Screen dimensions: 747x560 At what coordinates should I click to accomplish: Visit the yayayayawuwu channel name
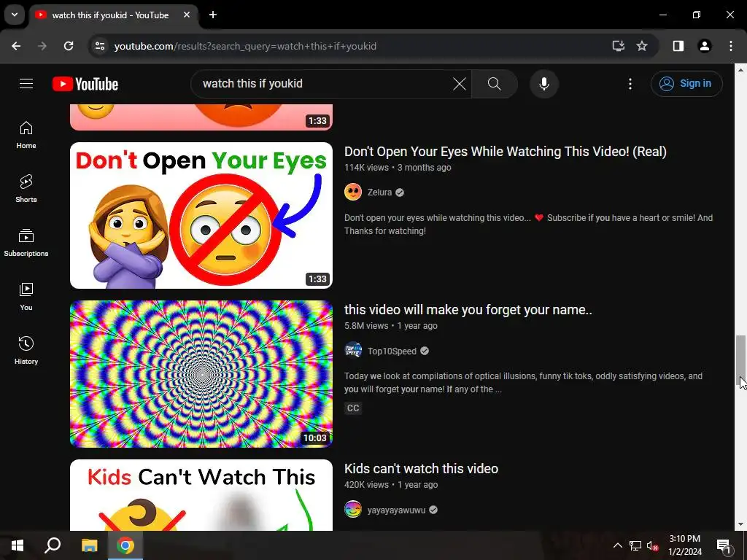point(396,510)
